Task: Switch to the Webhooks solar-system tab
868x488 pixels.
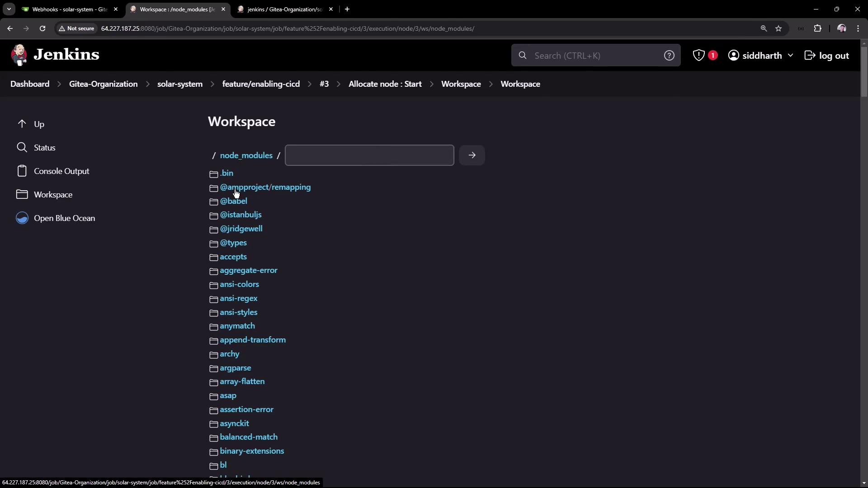Action: [x=70, y=9]
